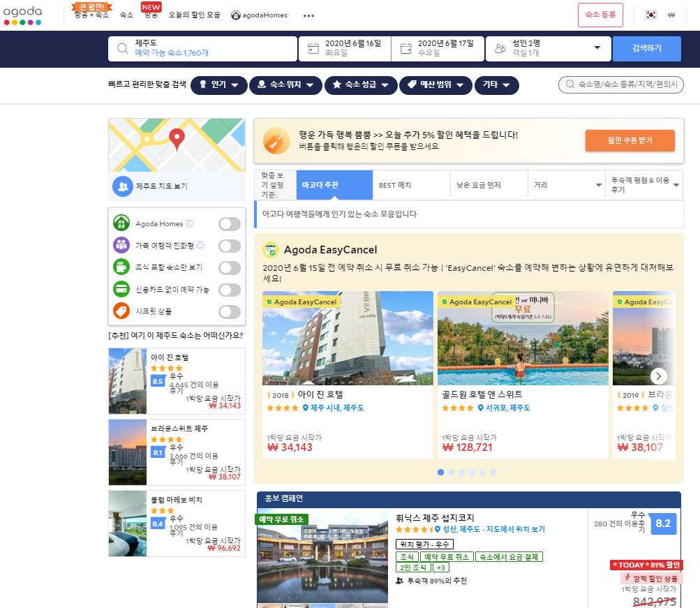The height and width of the screenshot is (608, 700).
Task: Click the magnifier in property name filter
Action: [570, 84]
